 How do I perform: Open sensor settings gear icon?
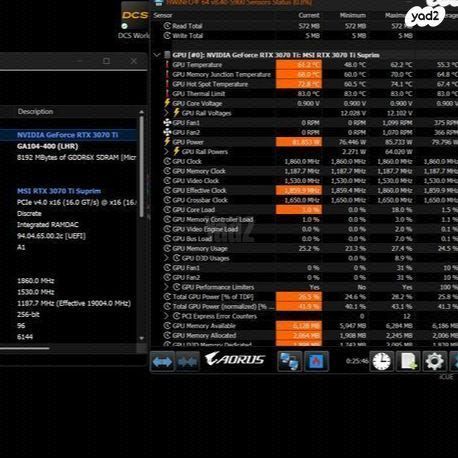(x=434, y=361)
